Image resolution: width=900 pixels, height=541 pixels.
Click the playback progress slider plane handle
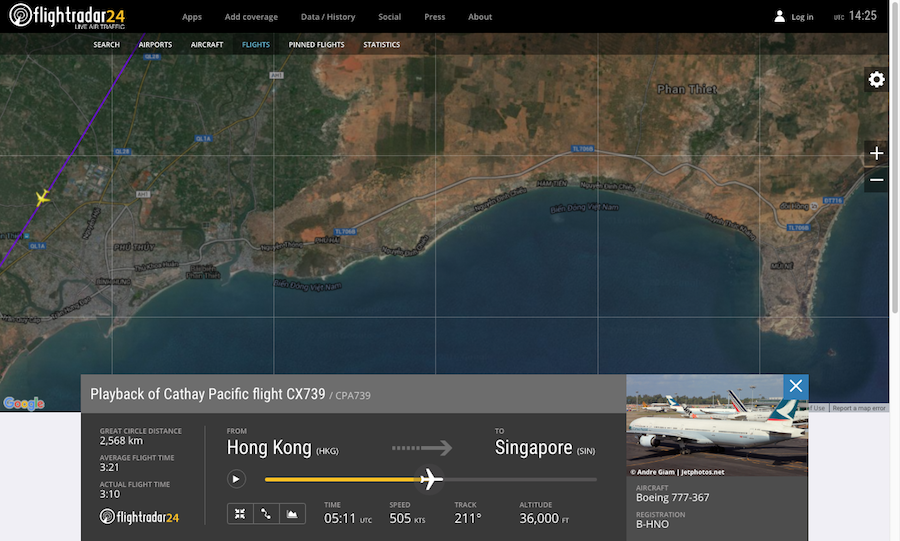tap(430, 479)
